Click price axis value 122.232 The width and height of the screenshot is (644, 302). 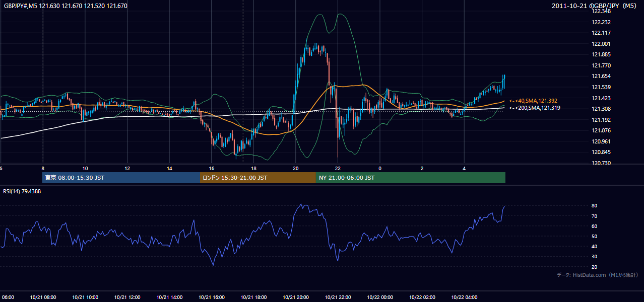coord(601,22)
